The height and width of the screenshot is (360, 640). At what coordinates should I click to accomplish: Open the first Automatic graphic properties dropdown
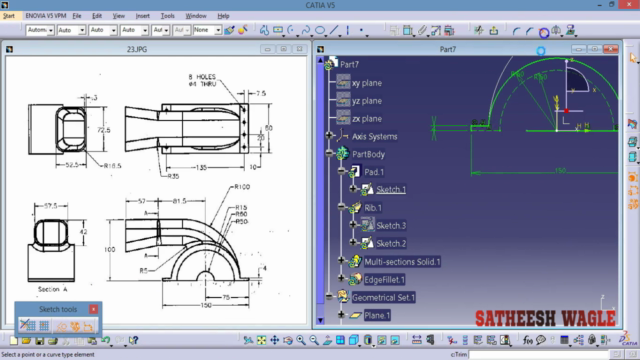coord(51,30)
